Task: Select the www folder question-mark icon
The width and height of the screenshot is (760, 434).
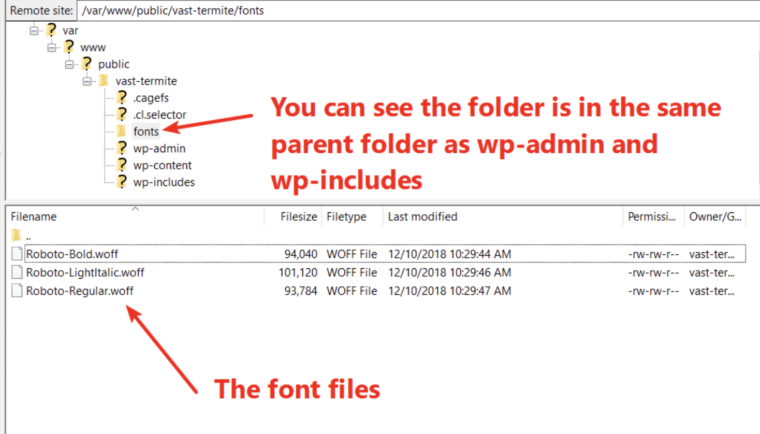Action: coord(69,47)
